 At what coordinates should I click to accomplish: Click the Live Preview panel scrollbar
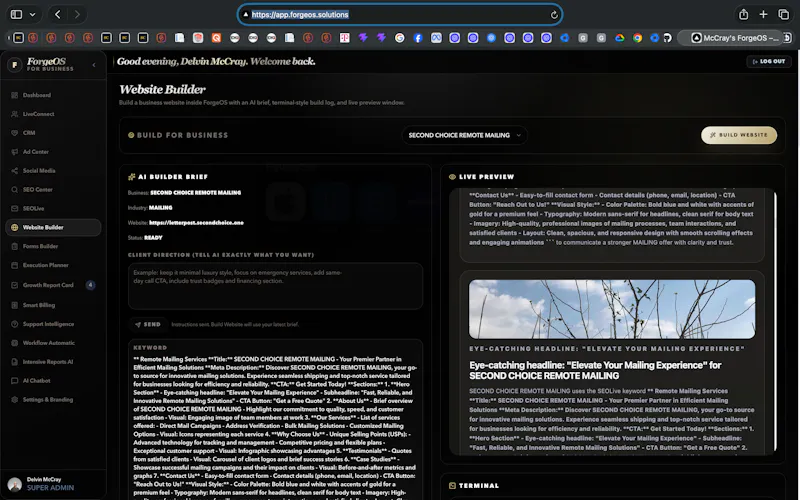coord(774,321)
